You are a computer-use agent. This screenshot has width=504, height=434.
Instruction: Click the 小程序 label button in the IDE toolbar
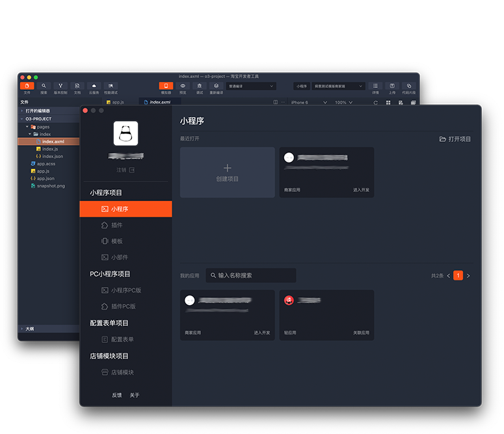point(302,86)
